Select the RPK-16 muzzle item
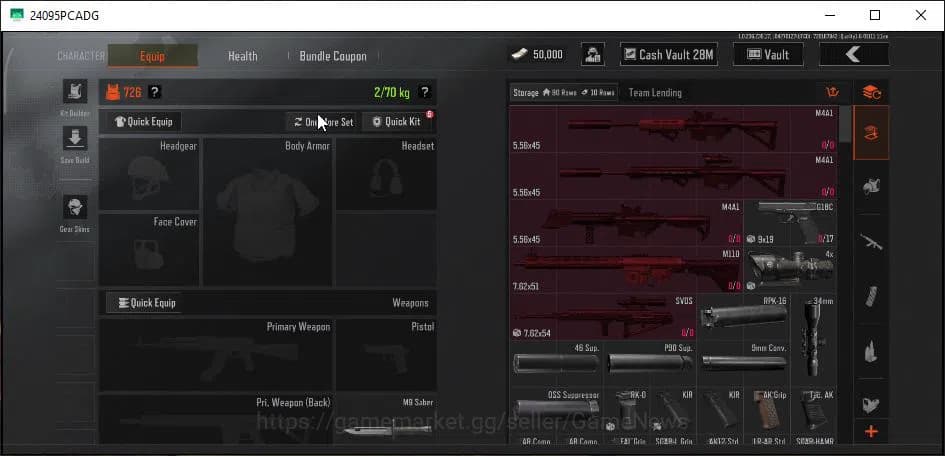Screen dimensions: 945x456 click(743, 317)
